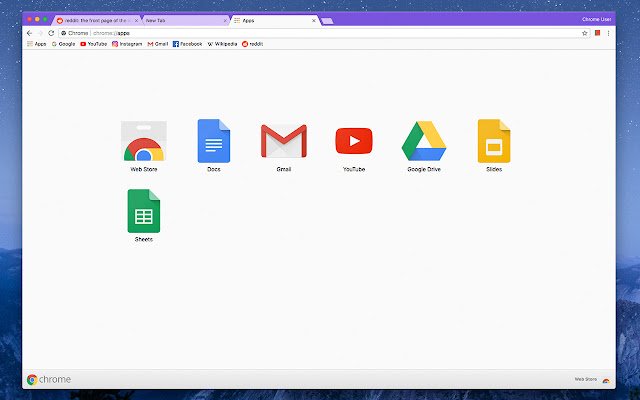640x400 pixels.
Task: Close the Apps tab
Action: pyautogui.click(x=313, y=20)
